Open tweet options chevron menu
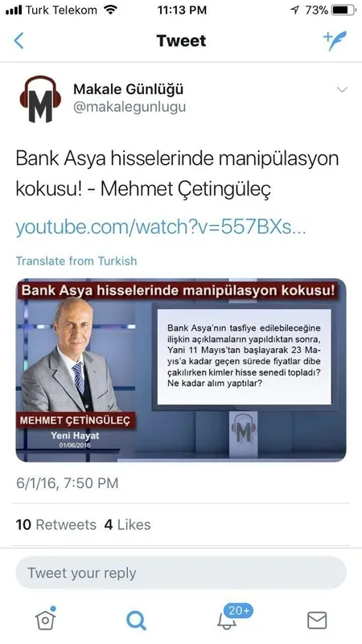 click(342, 89)
